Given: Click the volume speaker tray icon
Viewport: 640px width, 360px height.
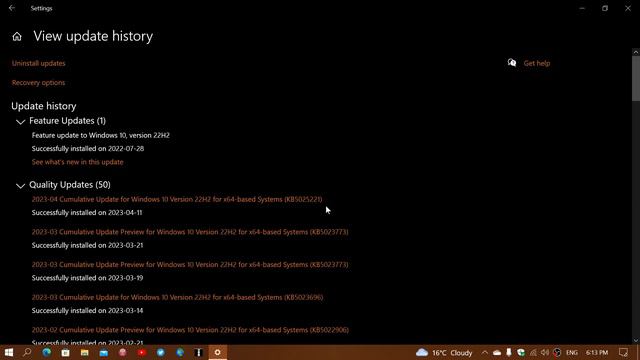Looking at the screenshot, I should 545,352.
